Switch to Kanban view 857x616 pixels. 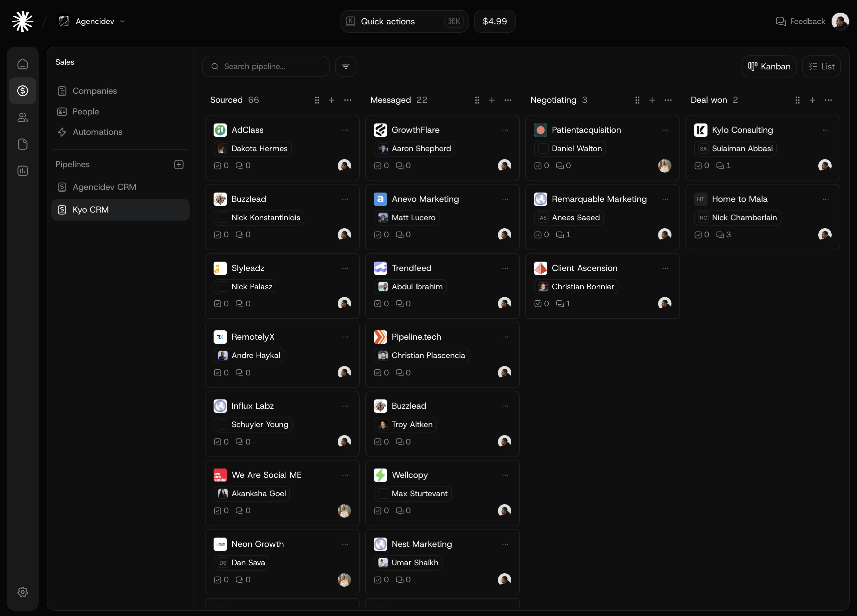(x=769, y=66)
